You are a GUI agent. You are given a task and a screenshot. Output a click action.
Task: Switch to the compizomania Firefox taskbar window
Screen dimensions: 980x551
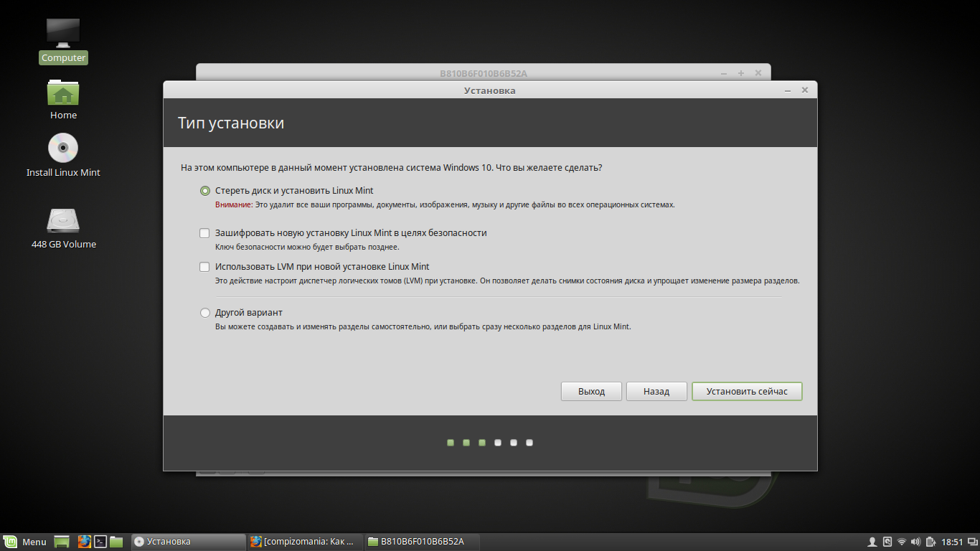[303, 542]
